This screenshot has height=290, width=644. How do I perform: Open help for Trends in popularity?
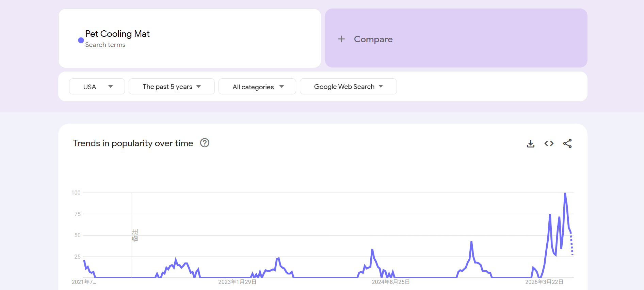point(205,143)
